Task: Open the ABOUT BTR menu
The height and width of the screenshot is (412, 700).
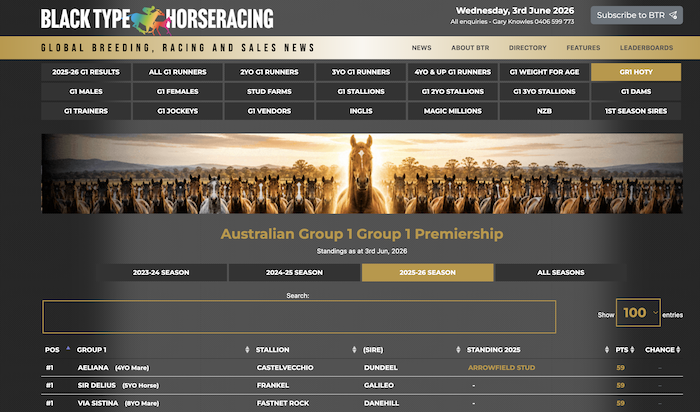Action: point(470,48)
